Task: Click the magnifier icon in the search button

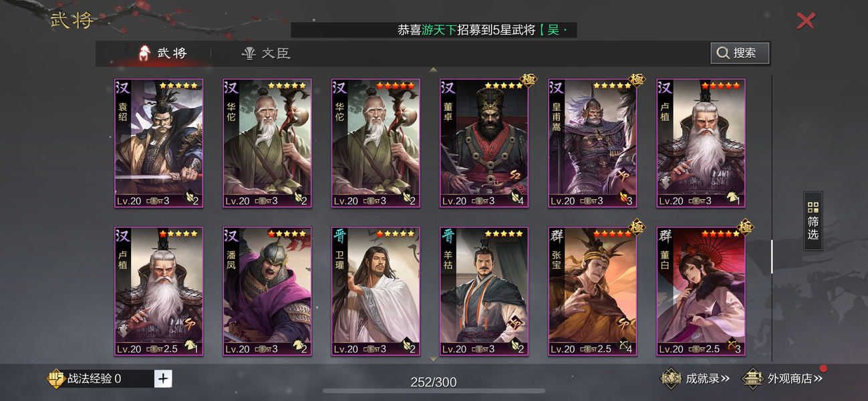Action: pyautogui.click(x=723, y=53)
